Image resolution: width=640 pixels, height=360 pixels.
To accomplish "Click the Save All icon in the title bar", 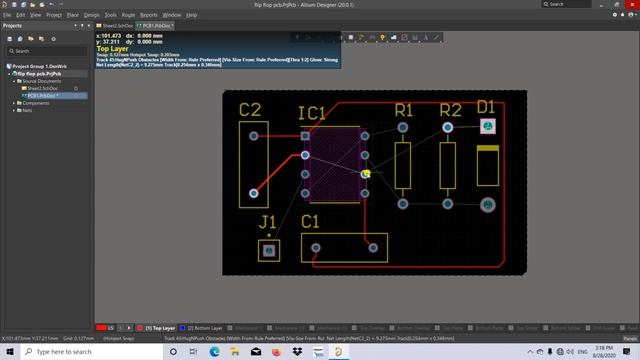I will (23, 4).
